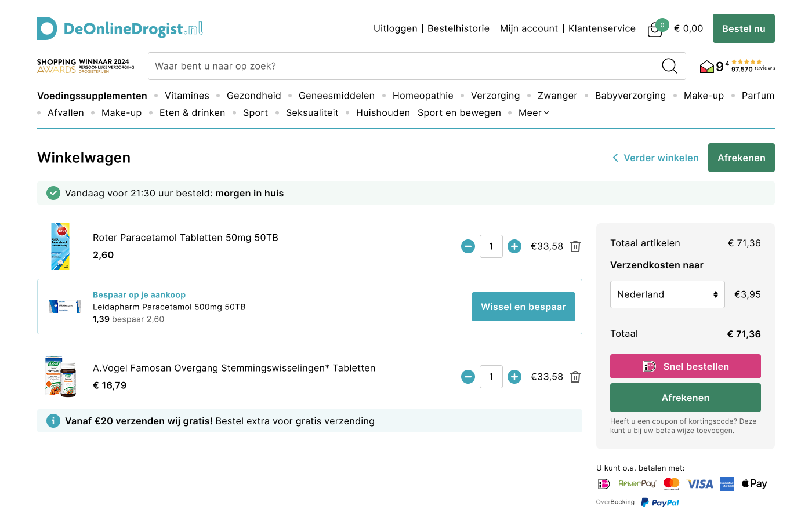The width and height of the screenshot is (812, 528).
Task: Go to Mijn account
Action: (529, 28)
